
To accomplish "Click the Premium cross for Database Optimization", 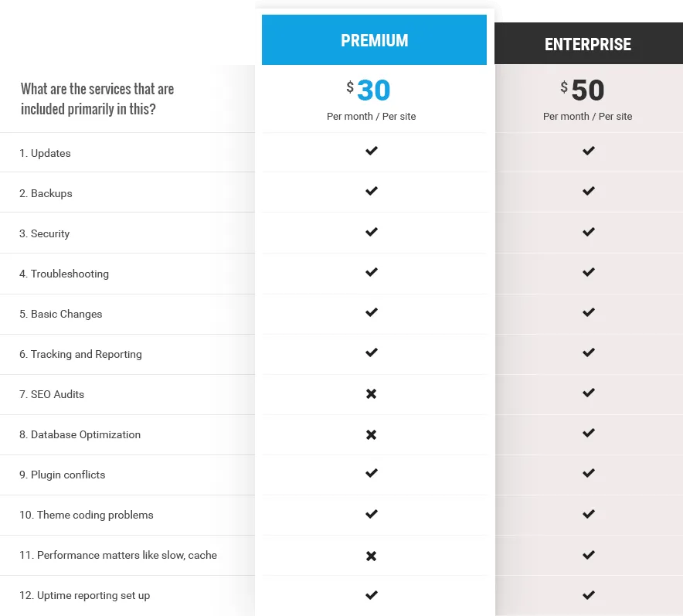I will pos(371,434).
